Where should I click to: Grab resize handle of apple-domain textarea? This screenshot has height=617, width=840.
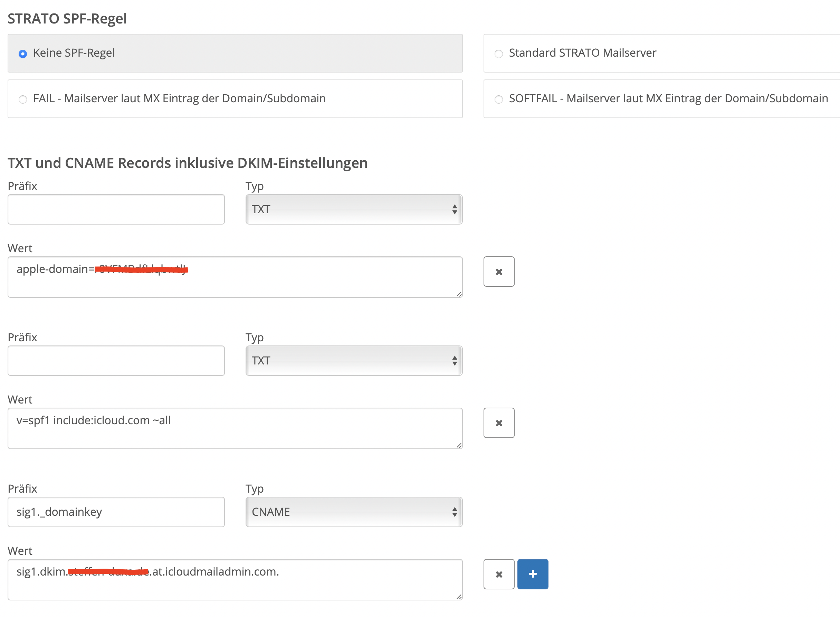coord(459,294)
